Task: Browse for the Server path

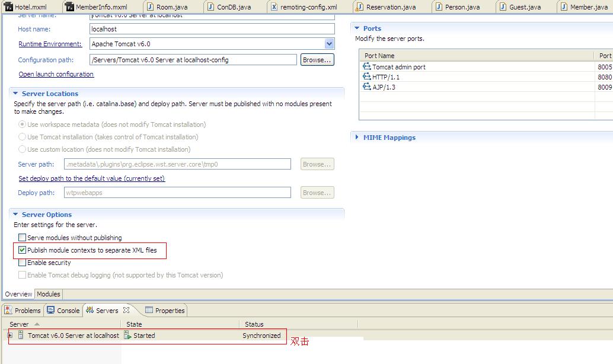Action: pyautogui.click(x=317, y=164)
